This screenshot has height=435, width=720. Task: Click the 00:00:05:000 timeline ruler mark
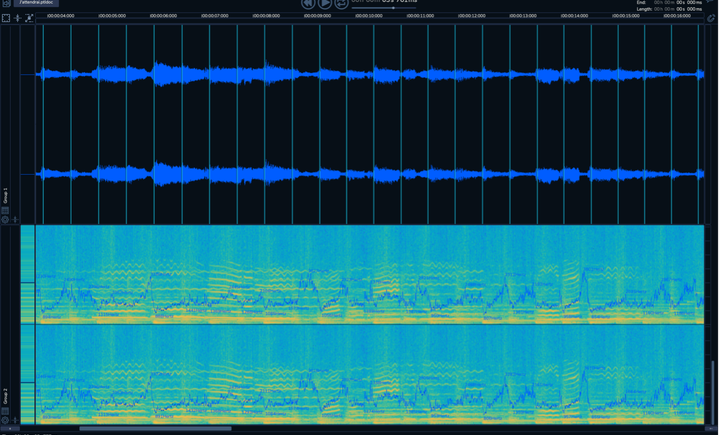tap(112, 17)
